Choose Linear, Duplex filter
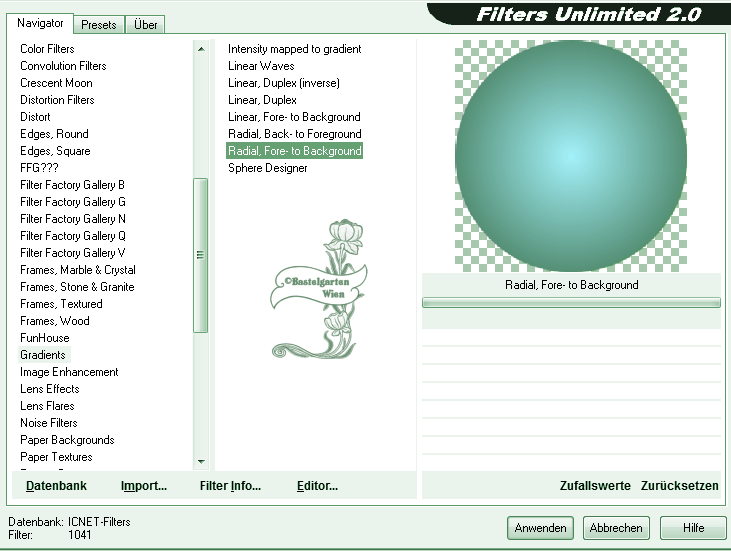The width and height of the screenshot is (731, 551). pos(262,100)
